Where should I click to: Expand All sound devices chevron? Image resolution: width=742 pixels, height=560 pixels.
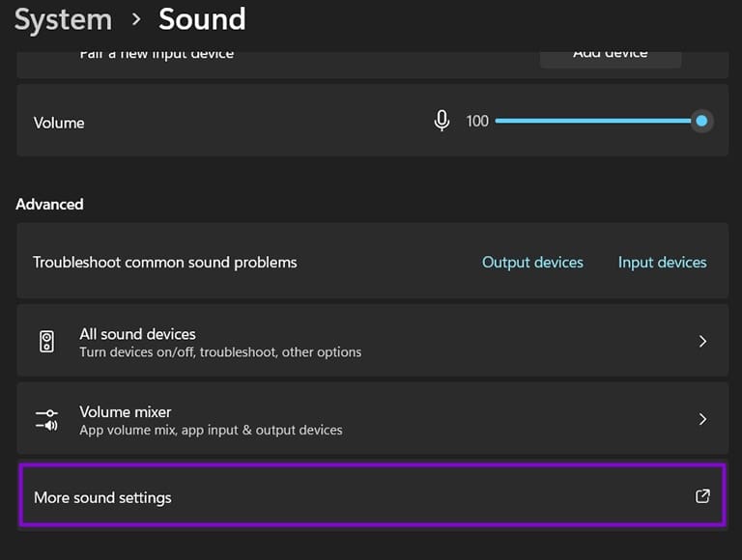pos(702,341)
